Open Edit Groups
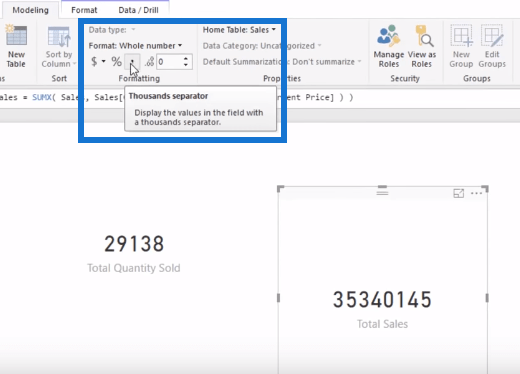Screen dimensions: 520x374 (x=492, y=46)
